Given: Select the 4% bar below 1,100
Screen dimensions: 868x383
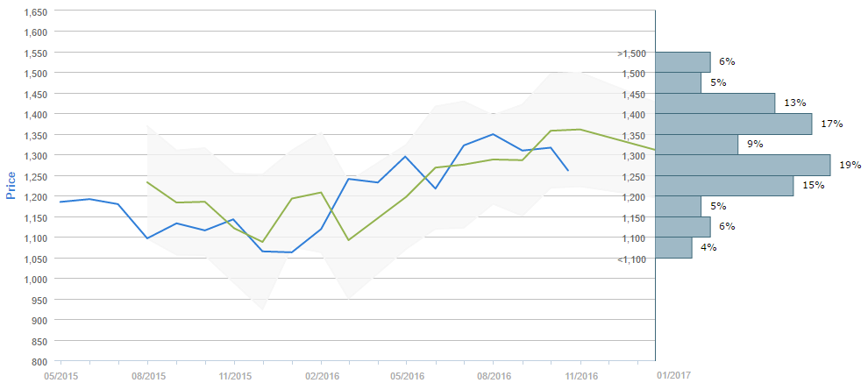Looking at the screenshot, I should pos(673,247).
